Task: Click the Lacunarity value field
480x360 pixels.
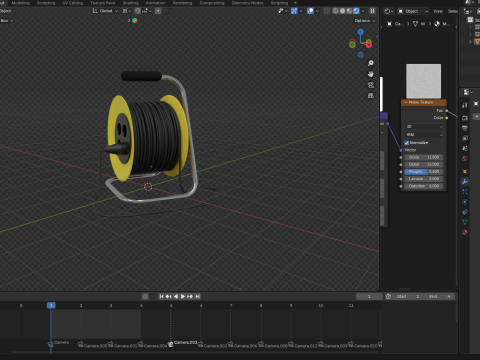Action: [x=424, y=179]
